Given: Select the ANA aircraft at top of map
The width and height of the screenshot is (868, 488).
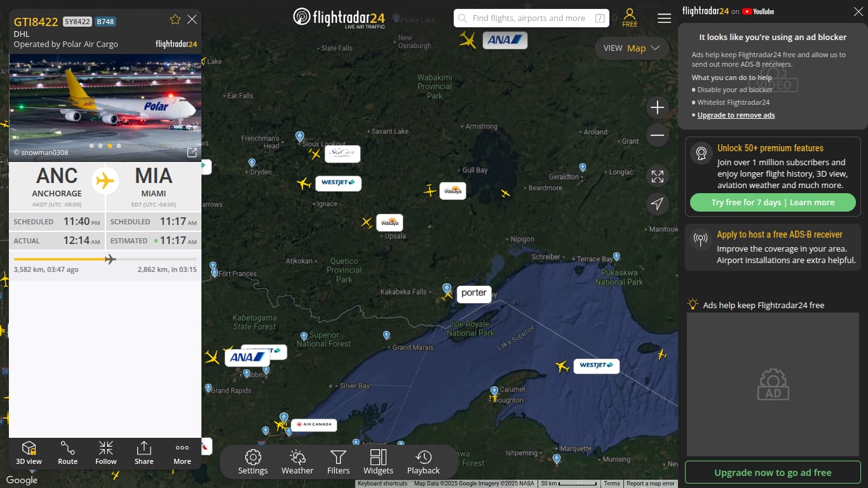Looking at the screenshot, I should pyautogui.click(x=468, y=40).
